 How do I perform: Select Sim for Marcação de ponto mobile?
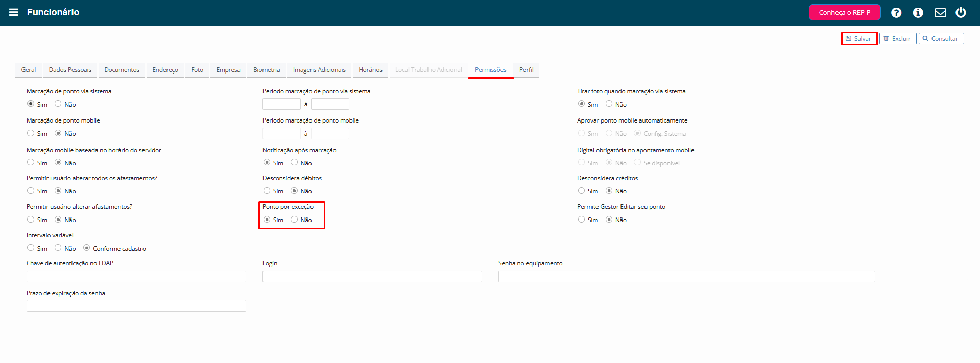point(31,133)
